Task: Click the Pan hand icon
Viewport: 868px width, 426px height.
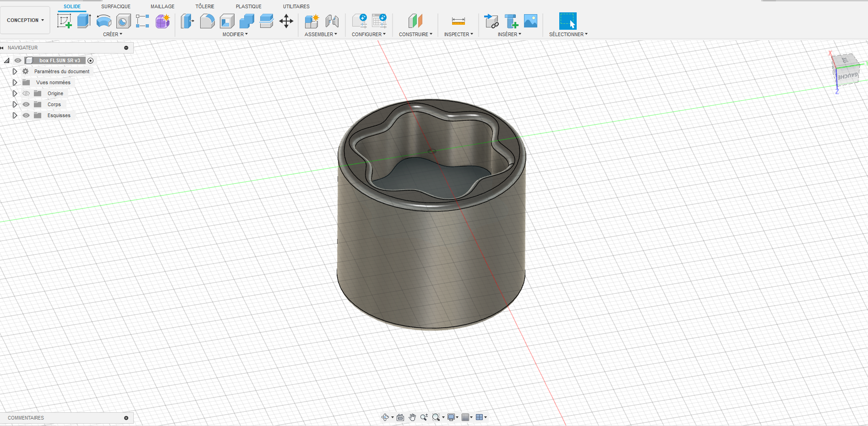Action: coord(412,417)
